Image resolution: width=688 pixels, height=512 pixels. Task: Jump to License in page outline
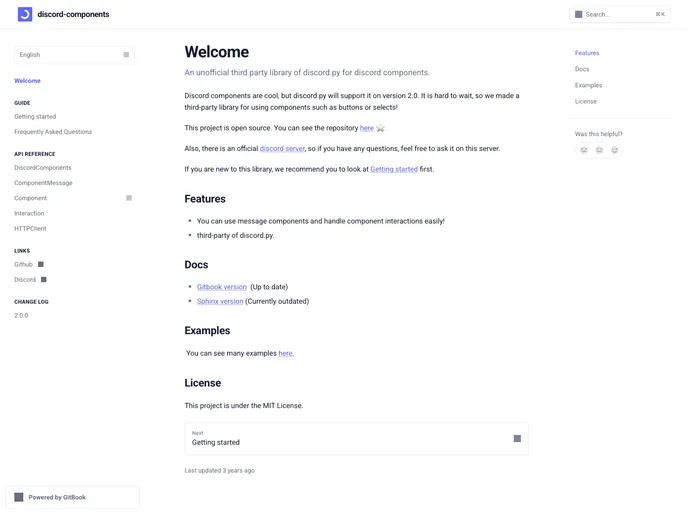click(586, 101)
